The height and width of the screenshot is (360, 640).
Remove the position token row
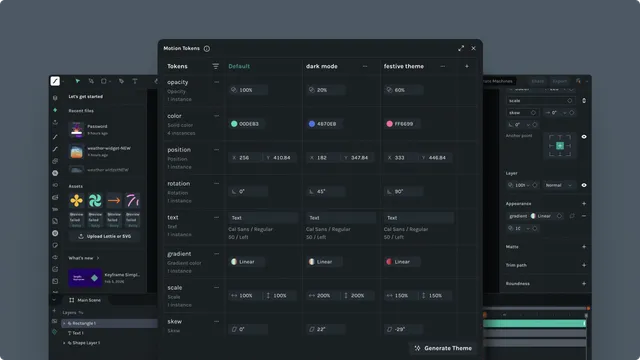[x=217, y=150]
